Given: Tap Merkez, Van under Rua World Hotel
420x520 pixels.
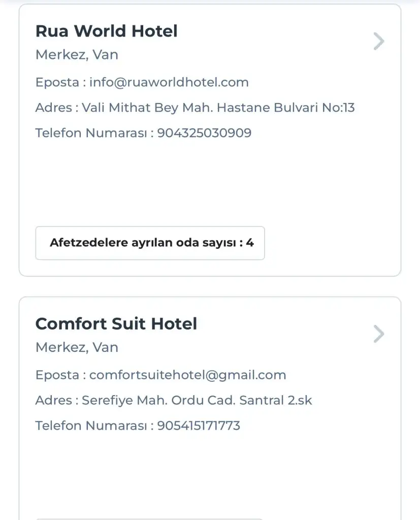Looking at the screenshot, I should (x=77, y=55).
